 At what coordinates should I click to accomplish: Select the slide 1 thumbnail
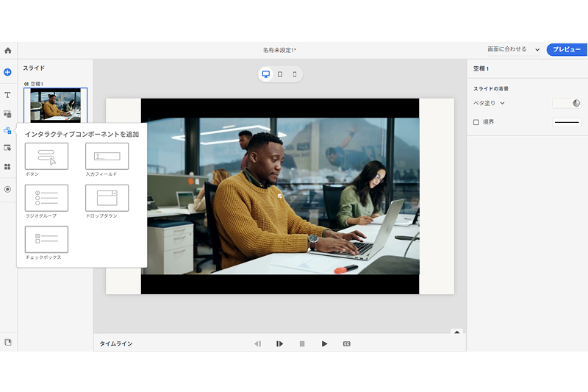pos(55,105)
